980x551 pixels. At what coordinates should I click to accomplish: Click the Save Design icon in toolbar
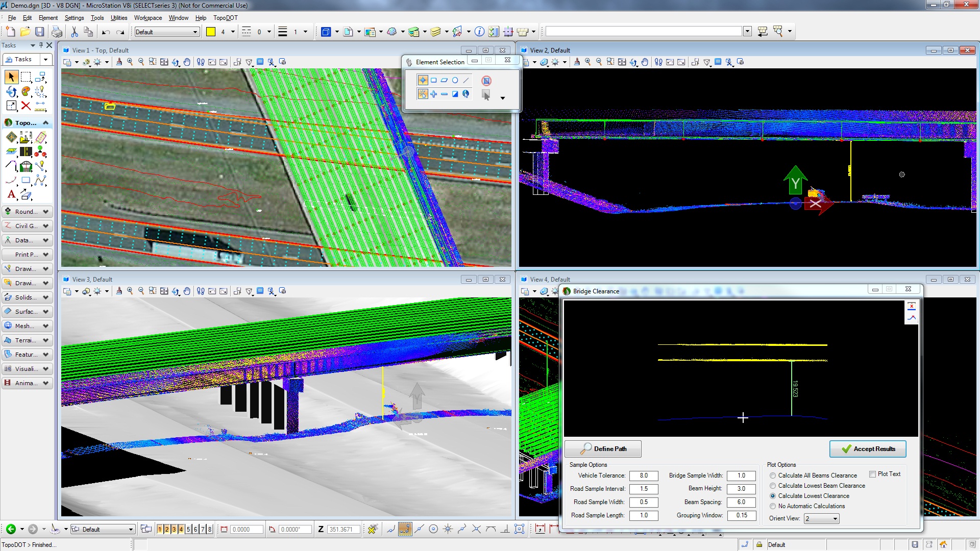39,32
